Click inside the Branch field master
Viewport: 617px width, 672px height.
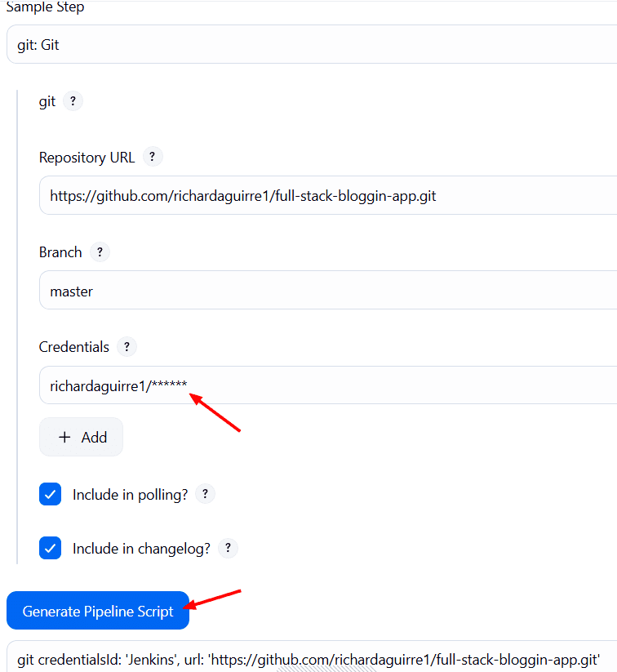click(x=328, y=290)
